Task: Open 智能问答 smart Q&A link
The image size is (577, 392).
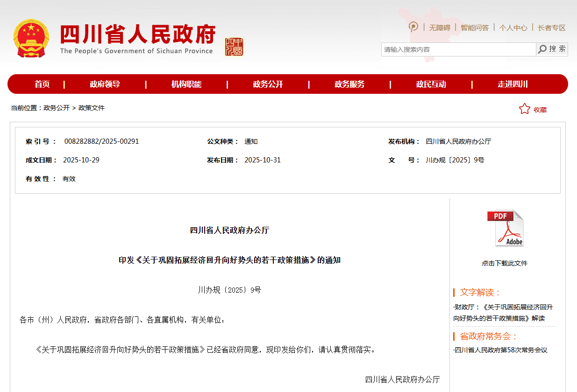Action: (475, 28)
